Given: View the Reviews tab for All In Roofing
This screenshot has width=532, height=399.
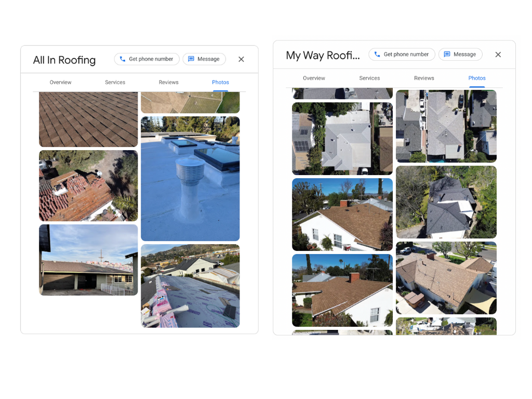Looking at the screenshot, I should click(168, 82).
